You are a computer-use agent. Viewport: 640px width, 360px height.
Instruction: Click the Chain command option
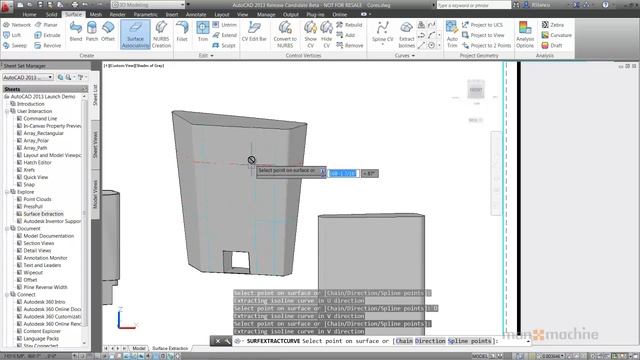click(x=404, y=341)
